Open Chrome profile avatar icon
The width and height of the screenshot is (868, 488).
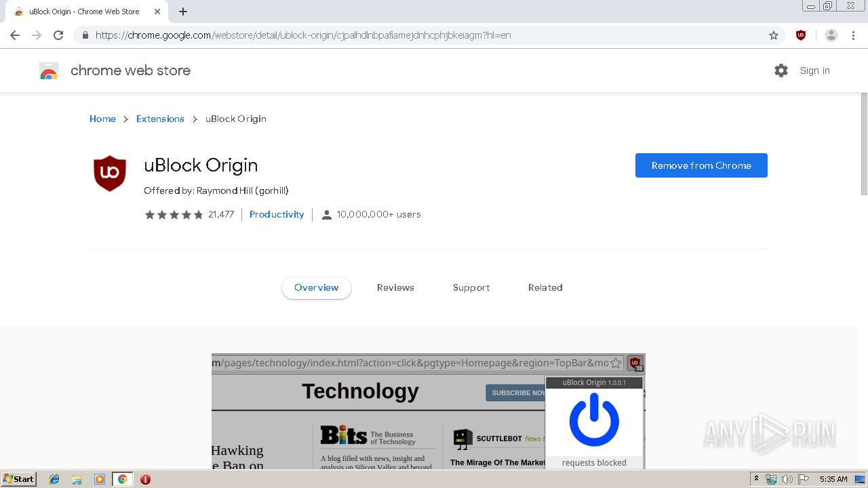(831, 35)
